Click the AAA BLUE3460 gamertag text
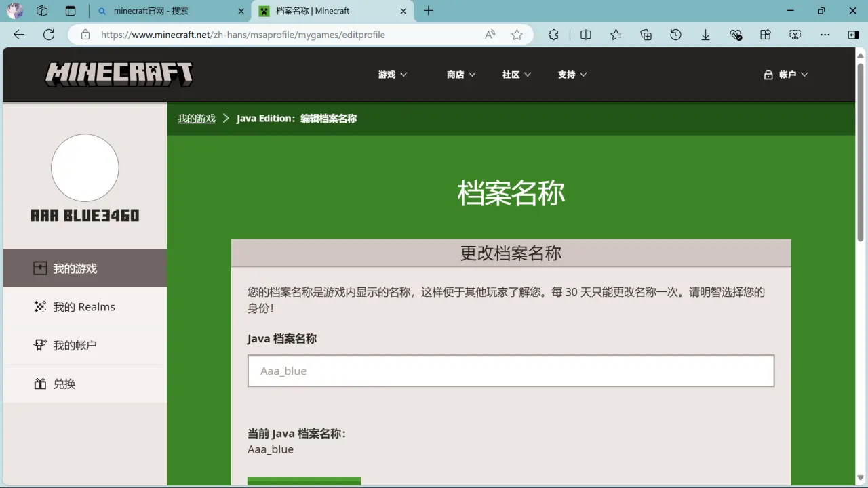The height and width of the screenshot is (488, 868). click(x=85, y=216)
